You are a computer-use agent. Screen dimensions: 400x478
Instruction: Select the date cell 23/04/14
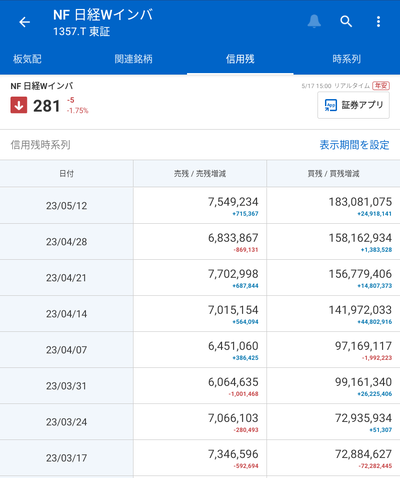(67, 314)
